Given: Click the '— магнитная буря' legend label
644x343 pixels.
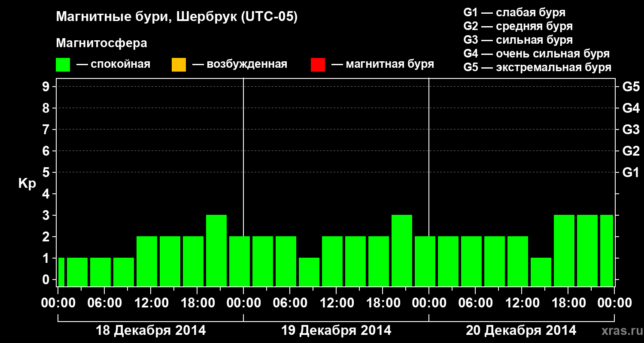Looking at the screenshot, I should coord(383,65).
